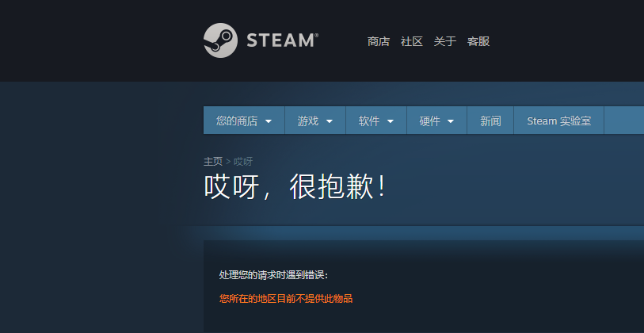Click the arrow icon beside 您的商店
Viewport: 644px width, 333px height.
pos(269,121)
